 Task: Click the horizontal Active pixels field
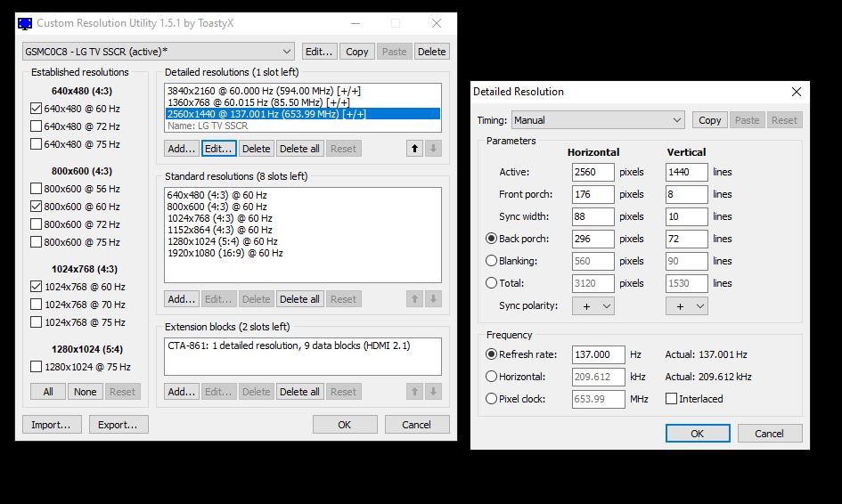click(593, 172)
